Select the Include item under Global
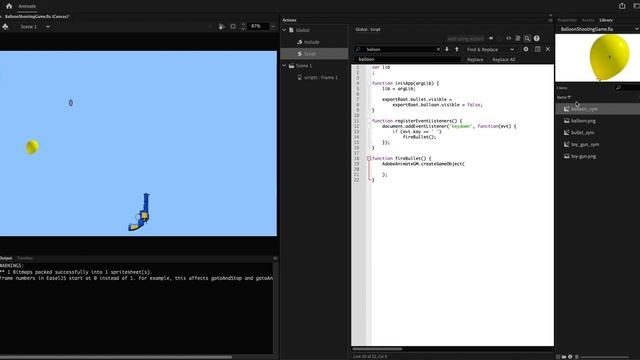The height and width of the screenshot is (360, 640). (x=311, y=42)
